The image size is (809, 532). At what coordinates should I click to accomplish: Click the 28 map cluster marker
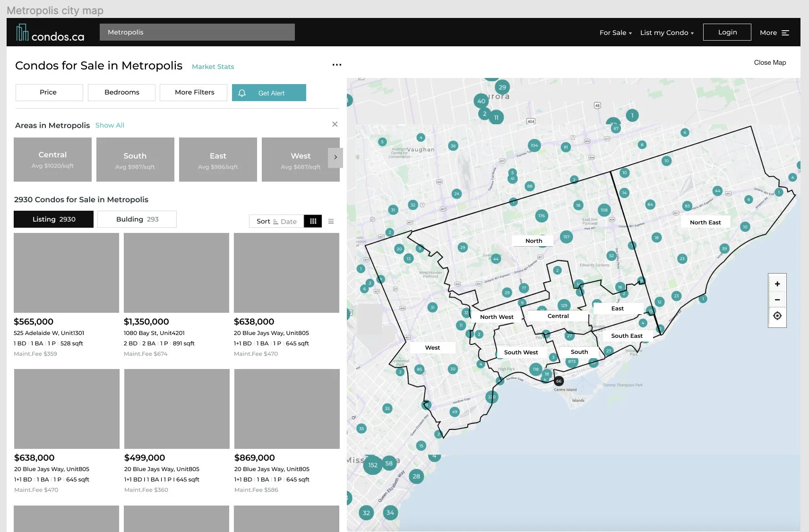[x=416, y=476]
